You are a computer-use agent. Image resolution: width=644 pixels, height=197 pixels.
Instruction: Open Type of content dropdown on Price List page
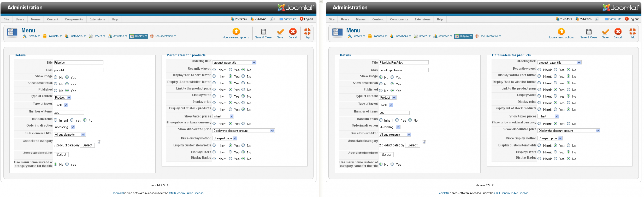coord(62,97)
